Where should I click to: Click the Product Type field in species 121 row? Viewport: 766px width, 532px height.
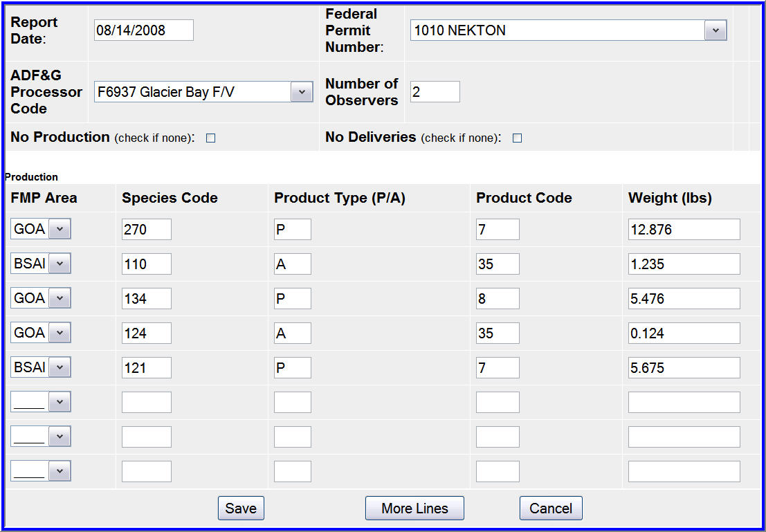point(292,367)
